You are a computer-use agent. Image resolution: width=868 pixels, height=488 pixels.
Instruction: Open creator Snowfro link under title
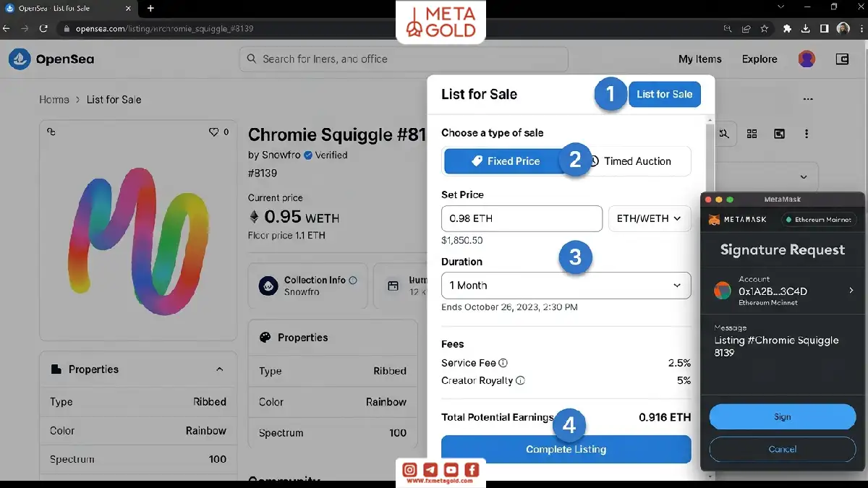282,155
